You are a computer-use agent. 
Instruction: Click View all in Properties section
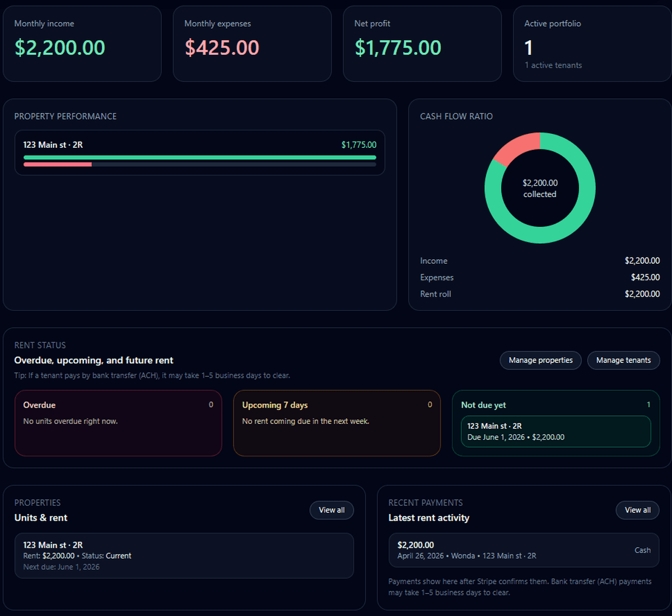click(x=332, y=510)
